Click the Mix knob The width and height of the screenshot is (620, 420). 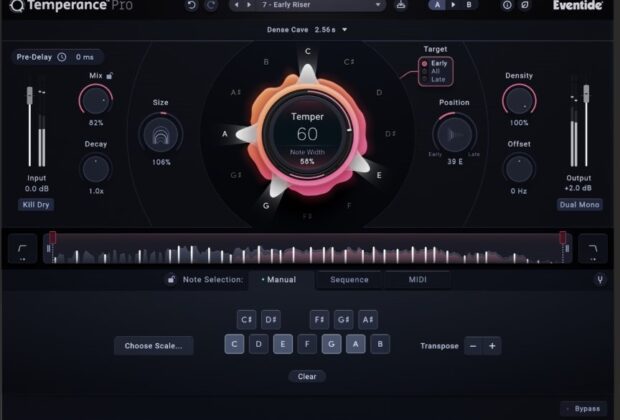click(x=96, y=100)
